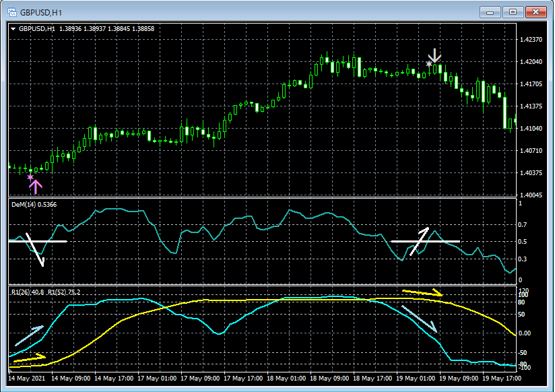The image size is (555, 392).
Task: Click the chart window icon in title bar
Action: (x=11, y=12)
